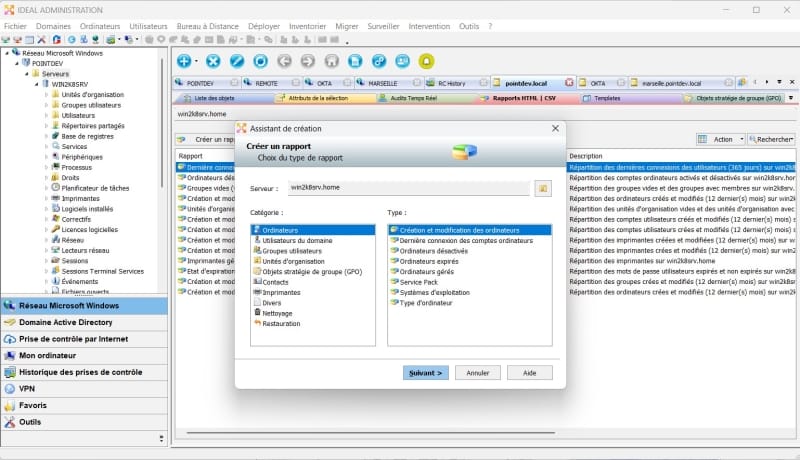Open the Audits Temps Réel tab
Screen dimensions: 800x460
[413, 98]
